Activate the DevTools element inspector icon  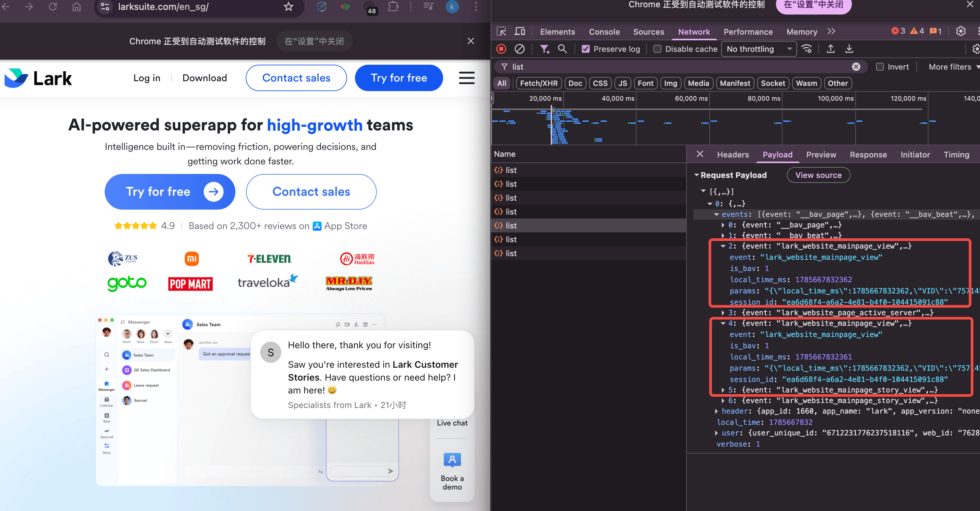(x=501, y=32)
